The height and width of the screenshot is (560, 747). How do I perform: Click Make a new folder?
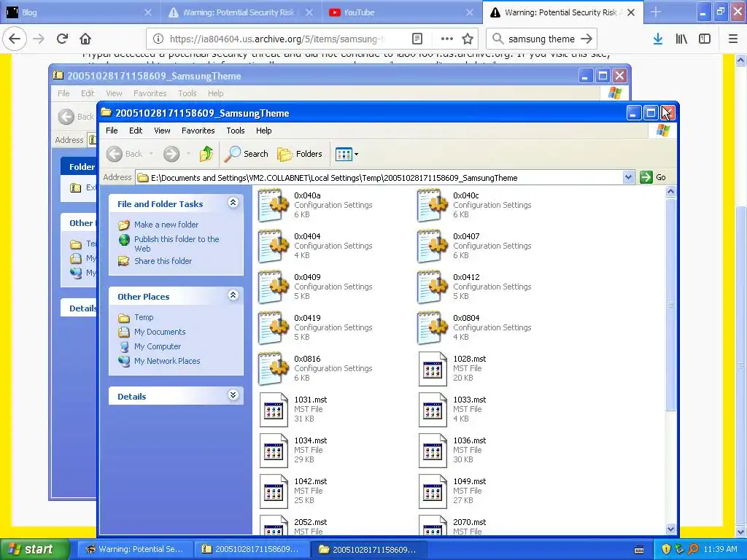pyautogui.click(x=166, y=225)
